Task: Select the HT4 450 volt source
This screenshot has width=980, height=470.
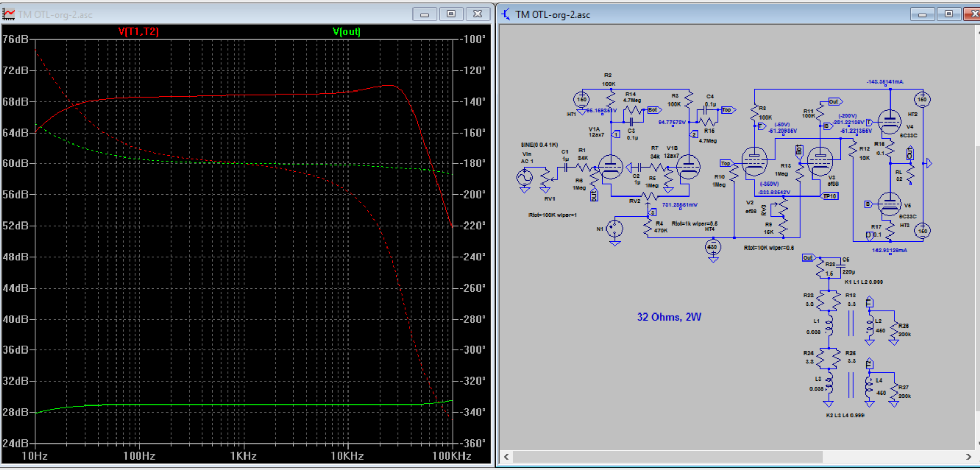Action: tap(713, 247)
